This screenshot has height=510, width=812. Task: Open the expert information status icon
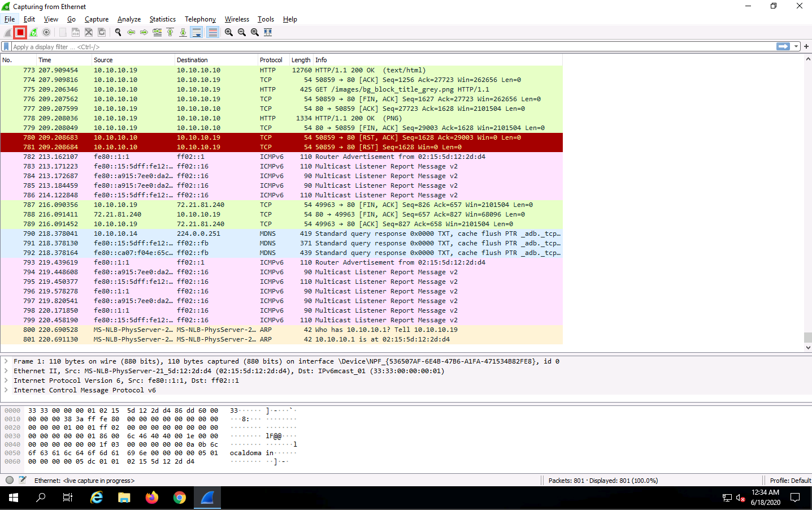click(x=10, y=480)
